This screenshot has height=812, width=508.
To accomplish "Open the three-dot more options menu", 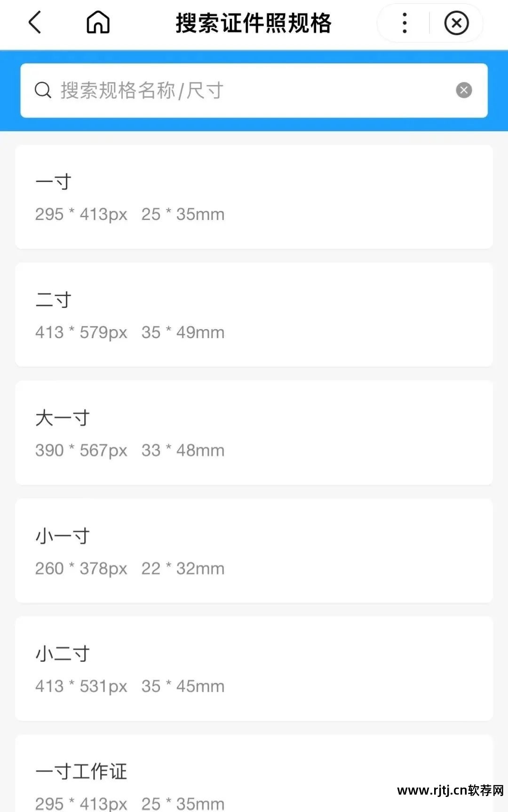I will pos(405,23).
